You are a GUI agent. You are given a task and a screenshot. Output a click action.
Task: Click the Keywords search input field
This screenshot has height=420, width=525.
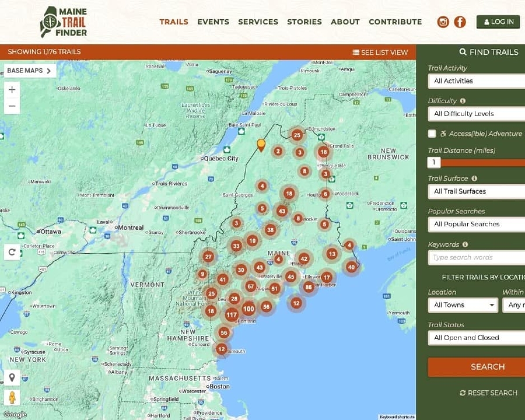(476, 257)
